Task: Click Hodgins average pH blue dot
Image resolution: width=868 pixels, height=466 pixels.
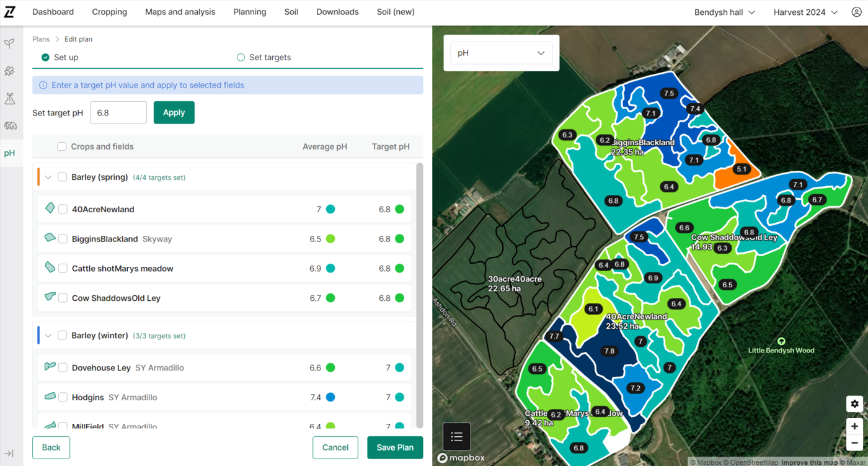Action: [330, 397]
